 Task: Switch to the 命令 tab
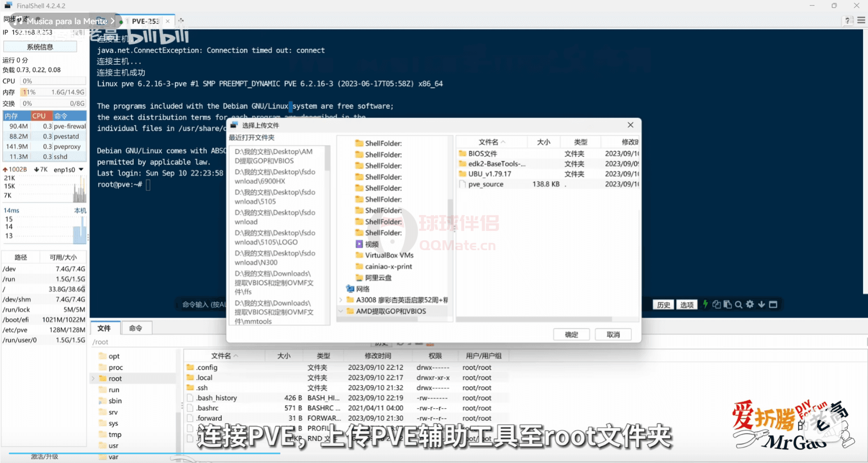136,328
